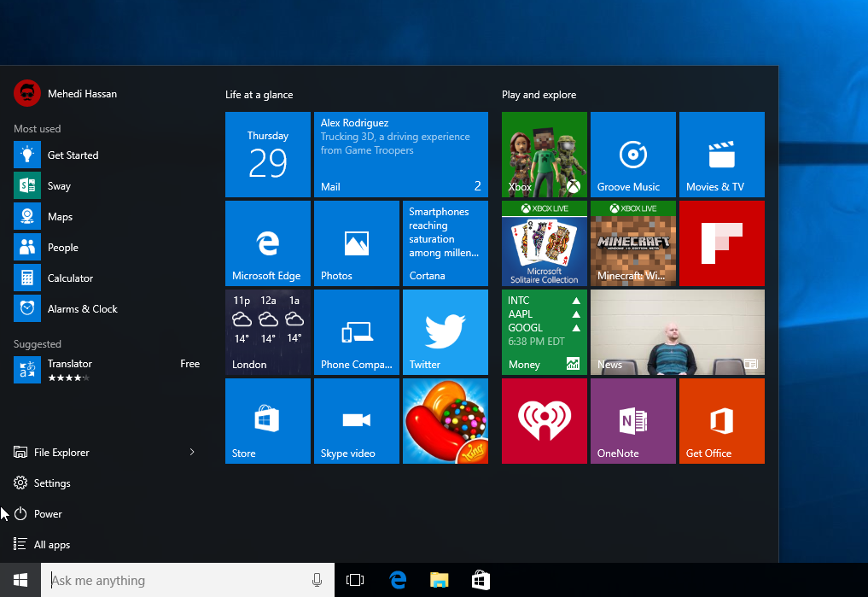Viewport: 868px width, 597px height.
Task: Open the Cortana news tile
Action: tap(446, 243)
